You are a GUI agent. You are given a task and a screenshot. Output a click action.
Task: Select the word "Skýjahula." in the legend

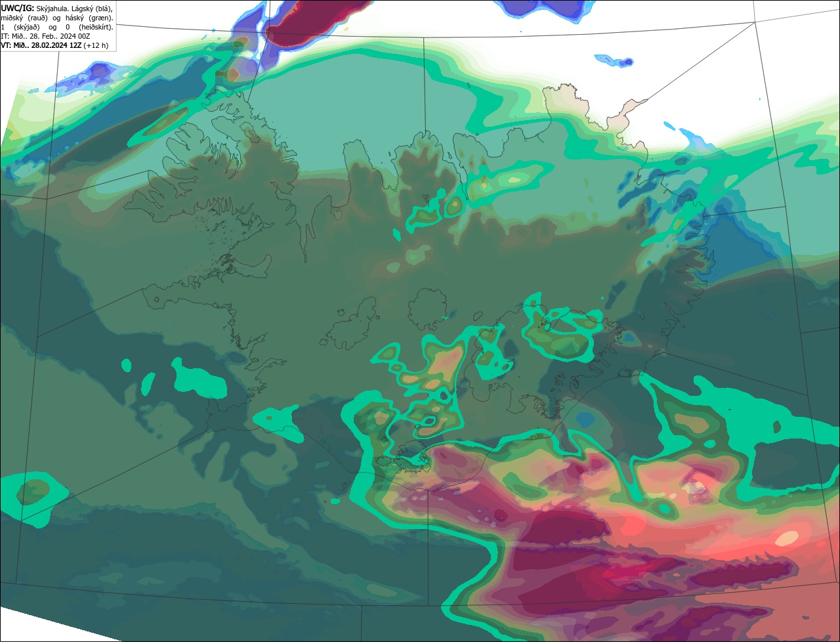53,9
